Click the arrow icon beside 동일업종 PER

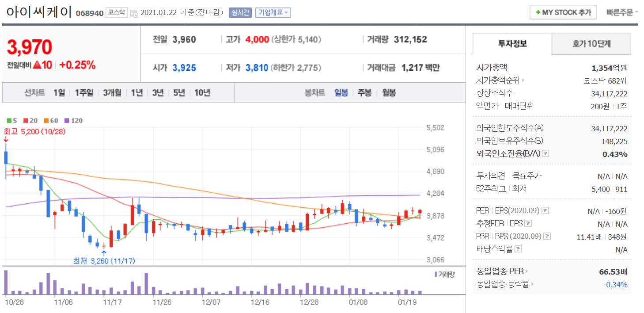pos(527,271)
